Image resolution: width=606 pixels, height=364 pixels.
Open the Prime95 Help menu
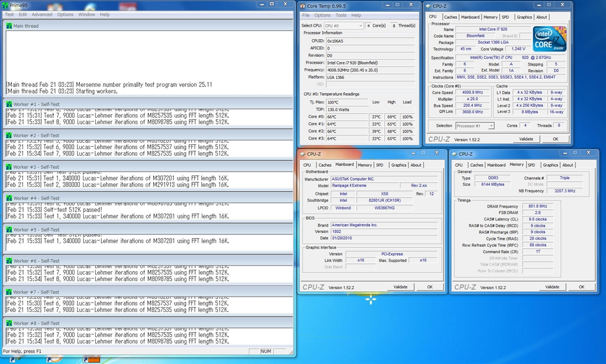(105, 15)
